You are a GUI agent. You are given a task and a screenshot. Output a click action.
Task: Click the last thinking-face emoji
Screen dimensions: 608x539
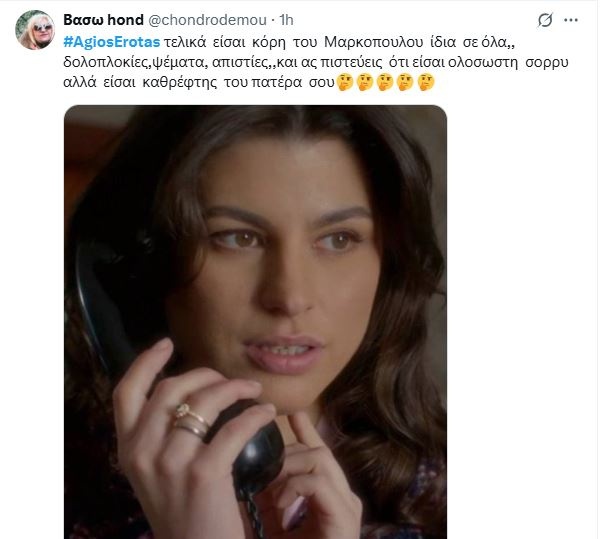[426, 83]
